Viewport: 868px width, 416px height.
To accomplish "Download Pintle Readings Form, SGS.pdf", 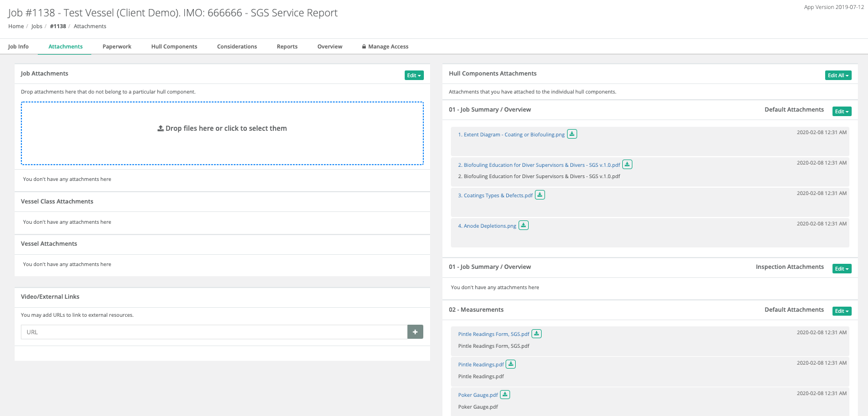I will click(537, 334).
